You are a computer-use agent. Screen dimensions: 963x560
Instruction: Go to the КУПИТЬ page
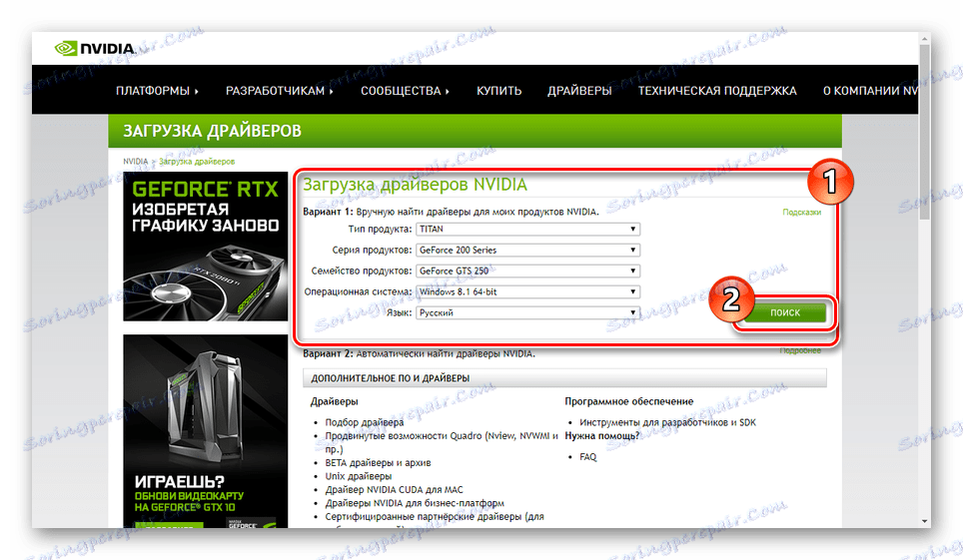[498, 91]
